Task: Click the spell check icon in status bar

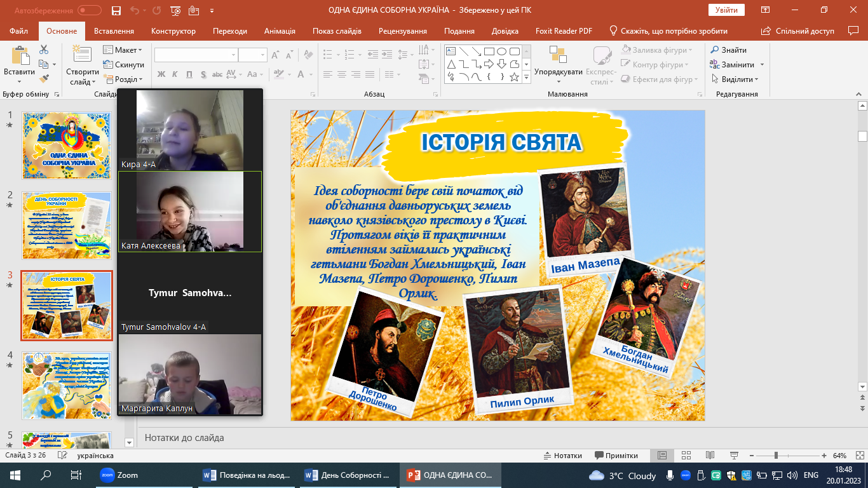Action: pos(62,456)
